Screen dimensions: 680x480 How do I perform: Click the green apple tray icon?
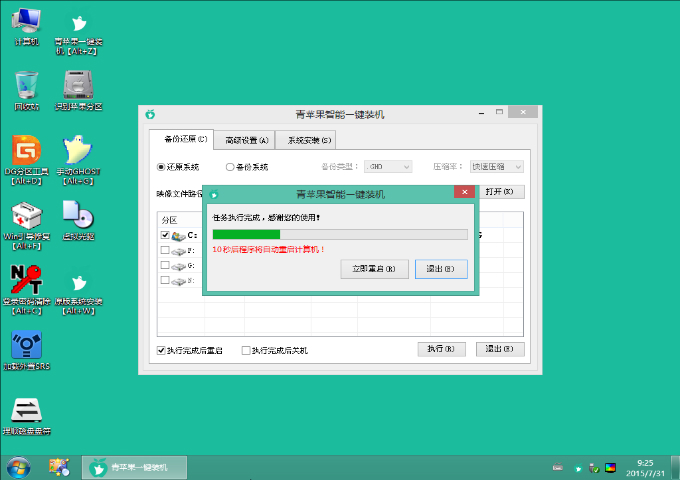click(578, 468)
